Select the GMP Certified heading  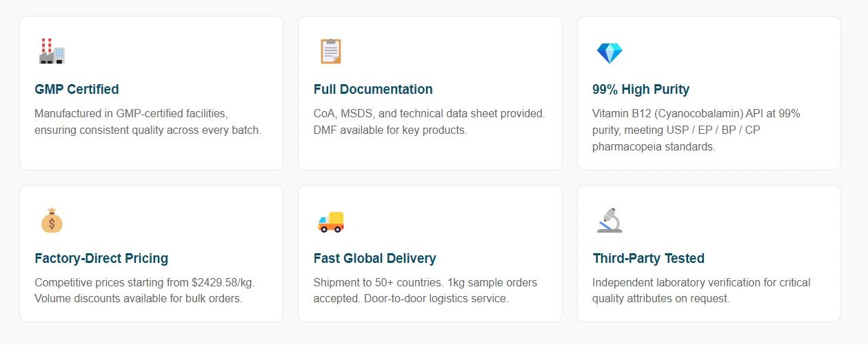pos(77,89)
